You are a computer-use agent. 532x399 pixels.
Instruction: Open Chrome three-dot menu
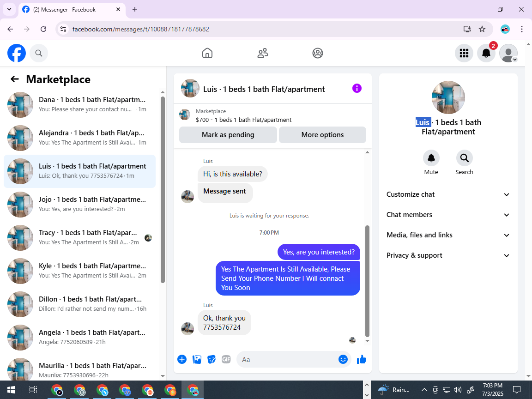[522, 29]
